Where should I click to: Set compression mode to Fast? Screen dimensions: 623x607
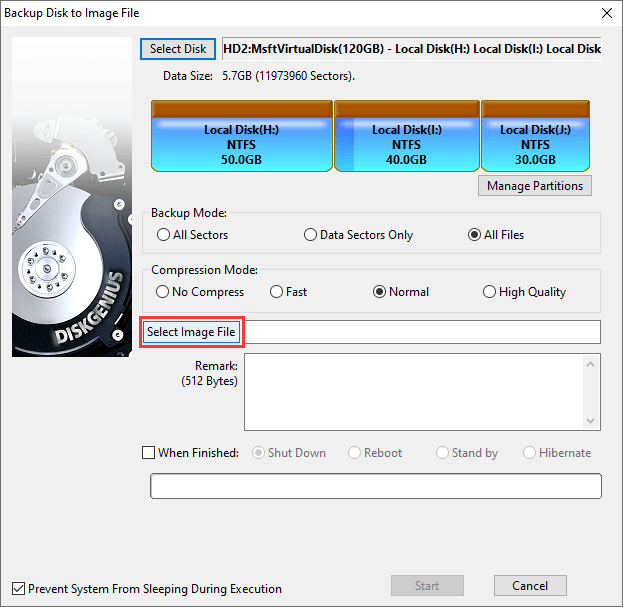pos(277,292)
